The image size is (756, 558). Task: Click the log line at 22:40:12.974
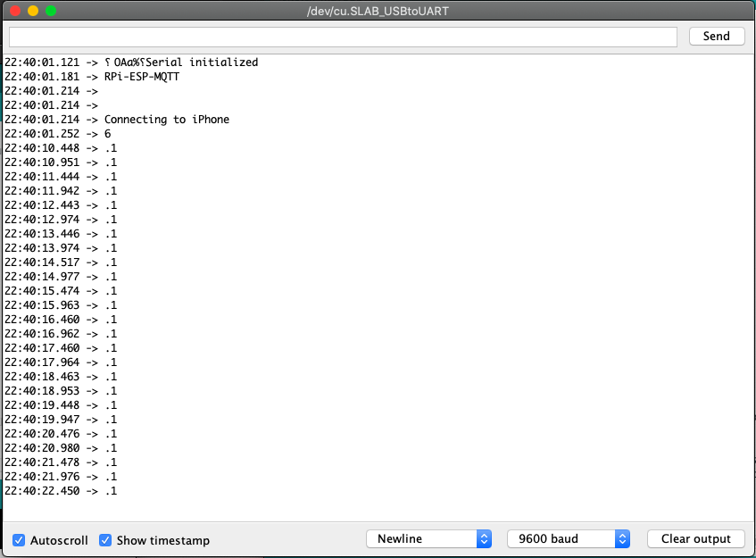61,220
